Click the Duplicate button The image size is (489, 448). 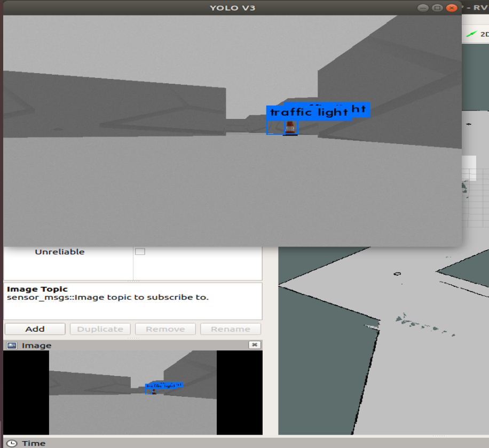click(100, 329)
